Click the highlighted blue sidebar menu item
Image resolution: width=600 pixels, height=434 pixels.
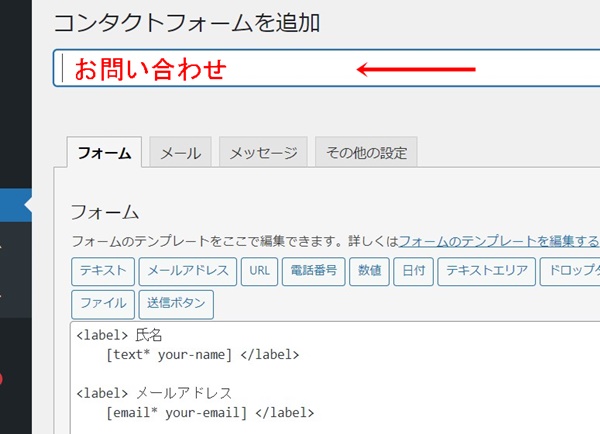(16, 205)
